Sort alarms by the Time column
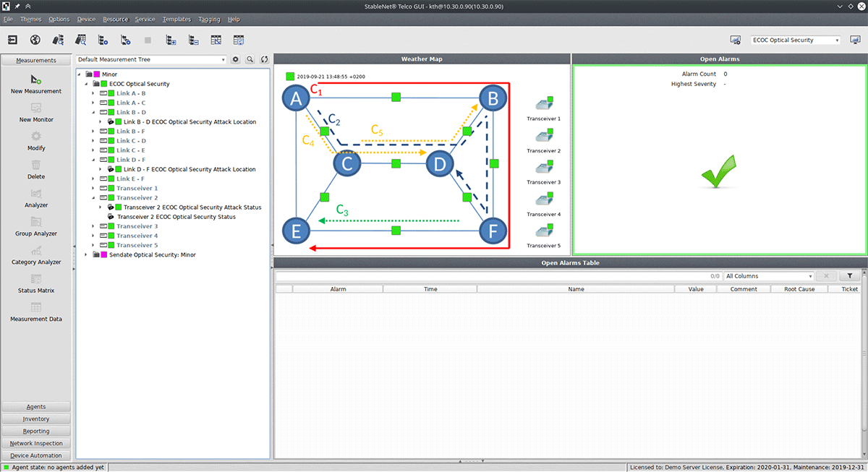This screenshot has width=868, height=472. 430,289
